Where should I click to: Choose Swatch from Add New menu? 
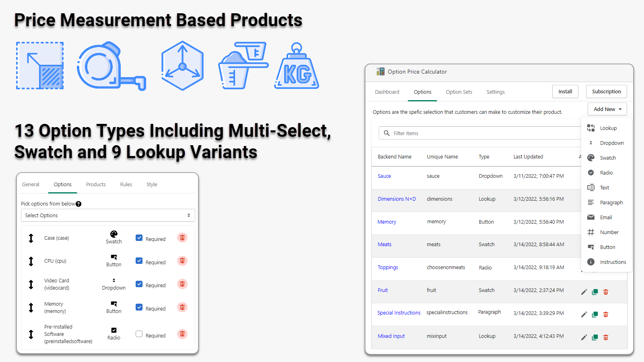pos(606,158)
